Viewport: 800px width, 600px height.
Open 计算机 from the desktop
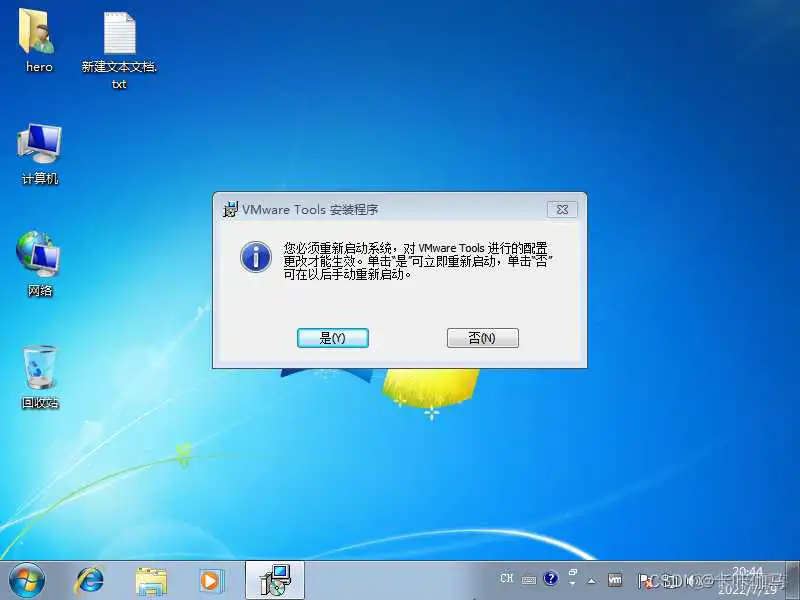(38, 148)
